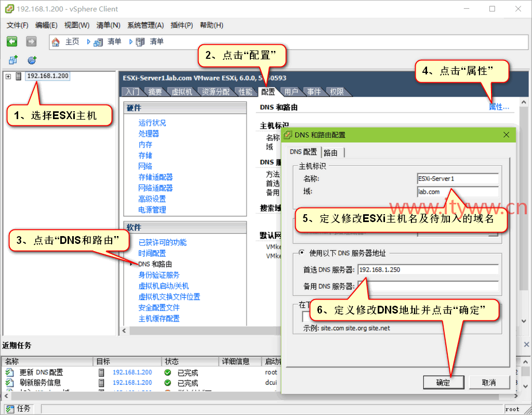Switch to the 摘要 tab
This screenshot has width=532, height=415.
pyautogui.click(x=155, y=92)
